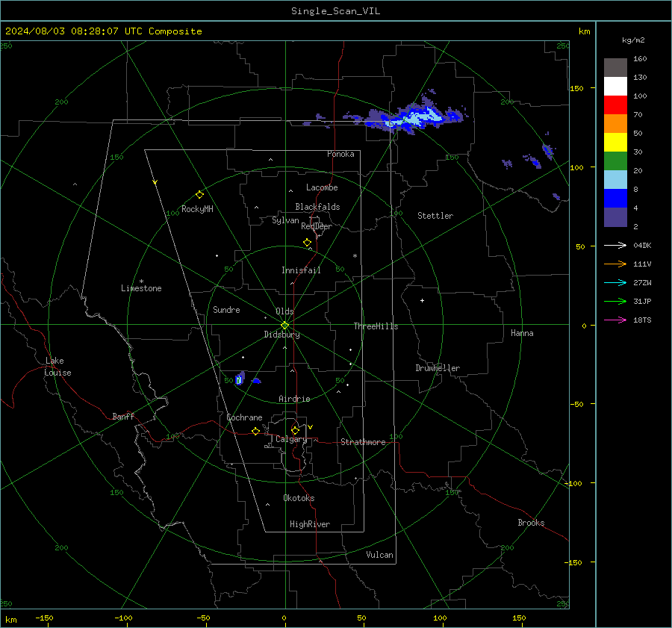Click the 18TS legend label

642,320
